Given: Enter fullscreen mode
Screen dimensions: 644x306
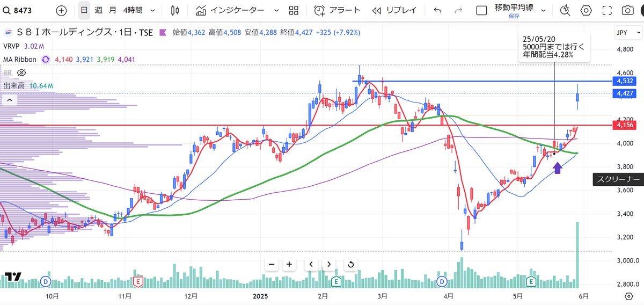Looking at the screenshot, I should [607, 10].
